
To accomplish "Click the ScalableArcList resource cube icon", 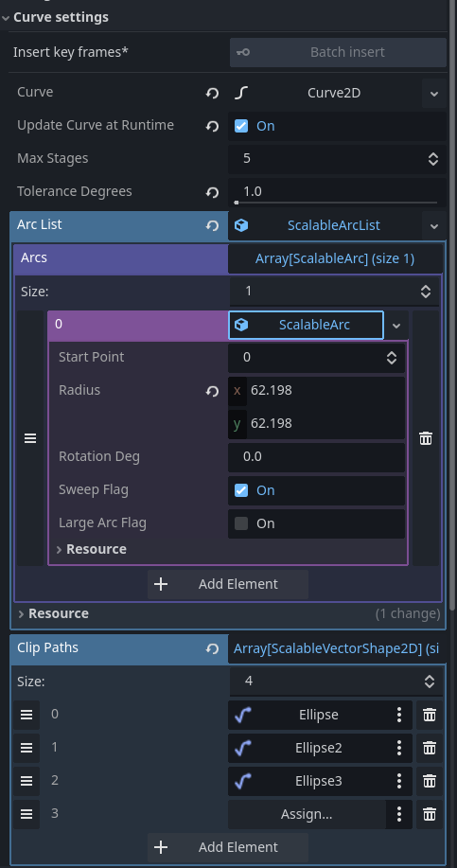I will click(x=241, y=226).
